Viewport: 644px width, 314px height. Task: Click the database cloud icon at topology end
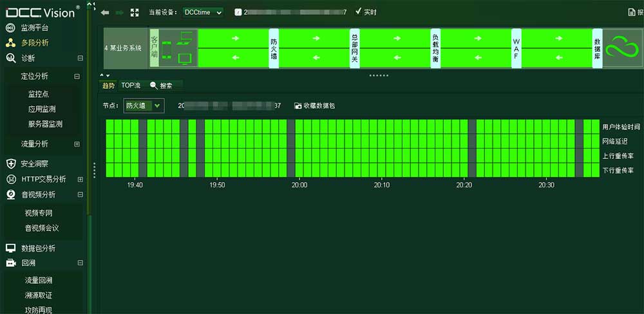click(x=623, y=48)
